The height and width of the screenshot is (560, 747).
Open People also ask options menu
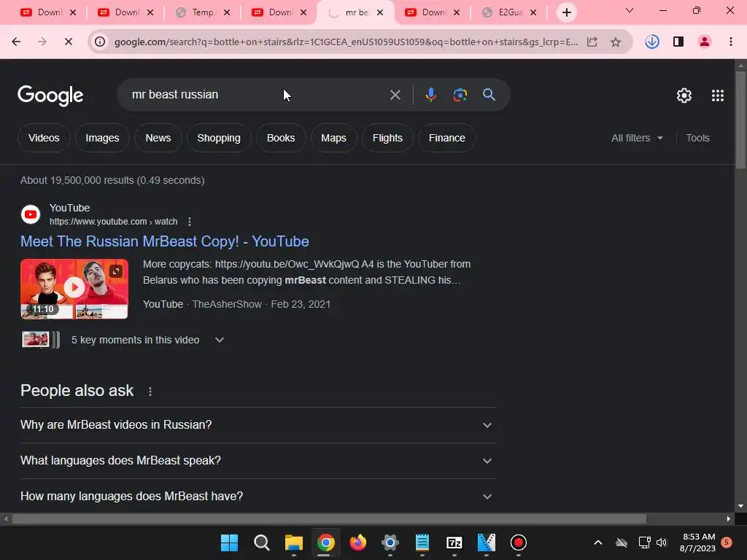[150, 392]
